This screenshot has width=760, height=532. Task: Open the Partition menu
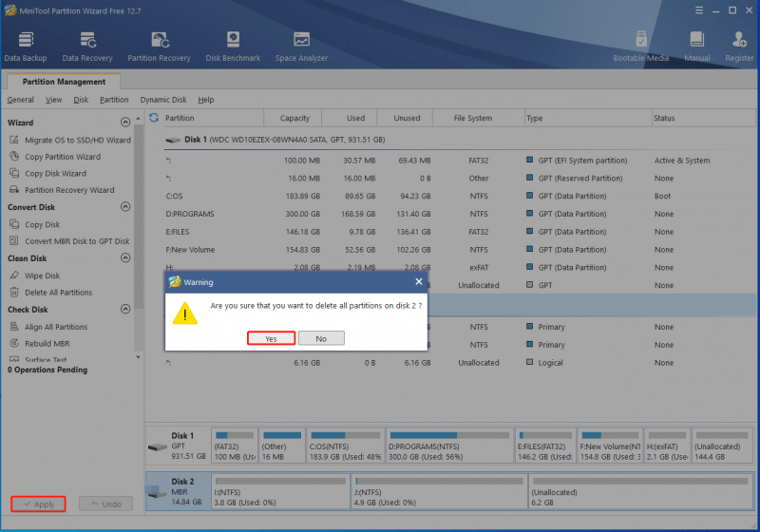click(x=114, y=100)
